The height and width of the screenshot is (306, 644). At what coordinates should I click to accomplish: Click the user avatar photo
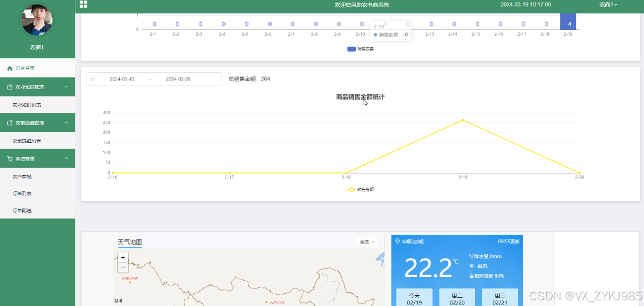[x=37, y=20]
